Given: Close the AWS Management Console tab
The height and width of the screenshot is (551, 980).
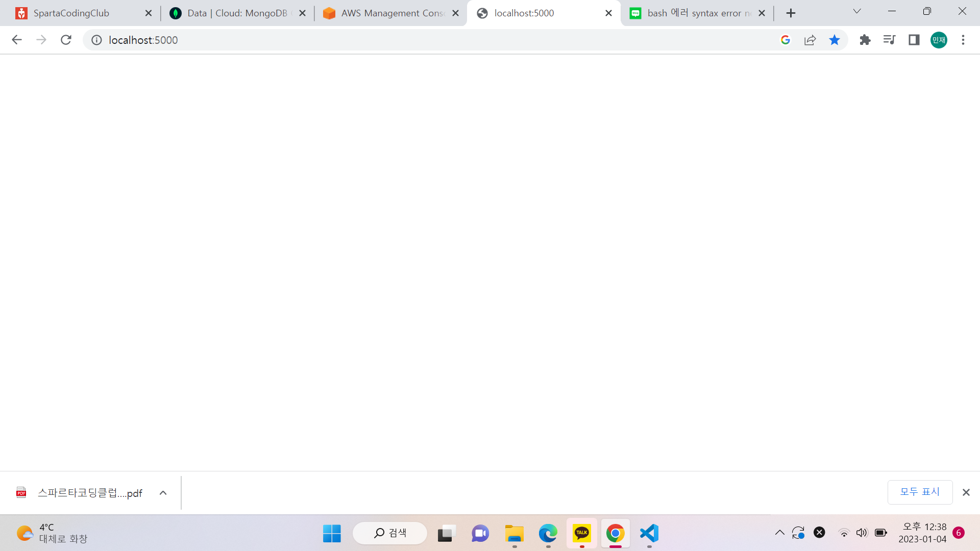Looking at the screenshot, I should pos(456,13).
